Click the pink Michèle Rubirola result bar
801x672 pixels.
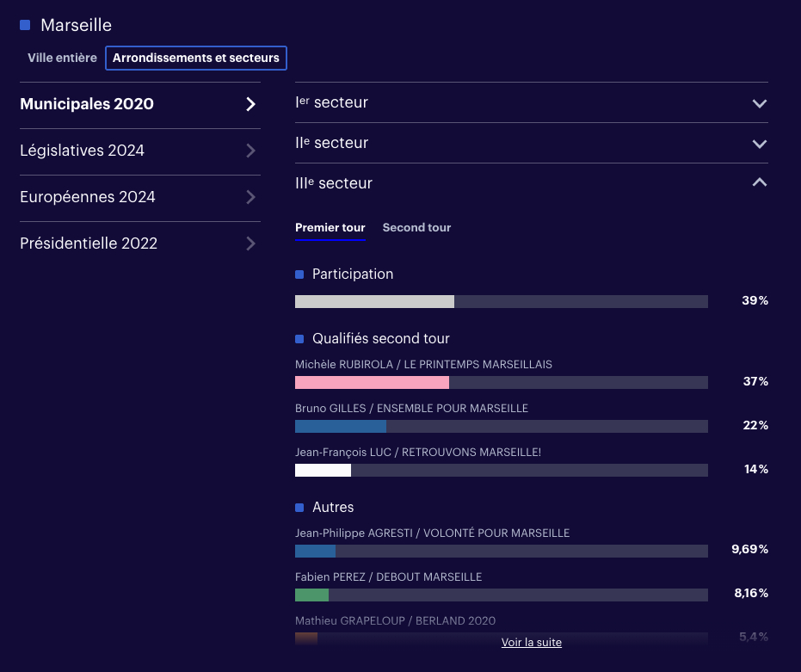pos(372,382)
